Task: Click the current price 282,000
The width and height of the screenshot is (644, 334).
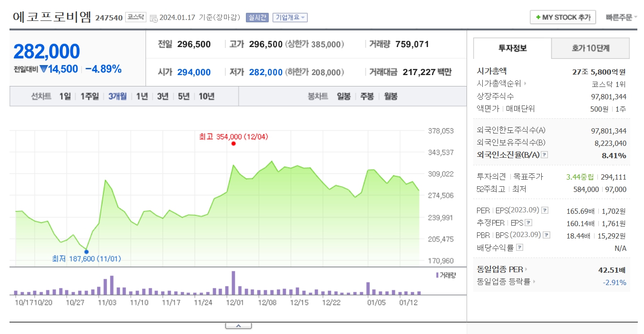Action: click(47, 51)
